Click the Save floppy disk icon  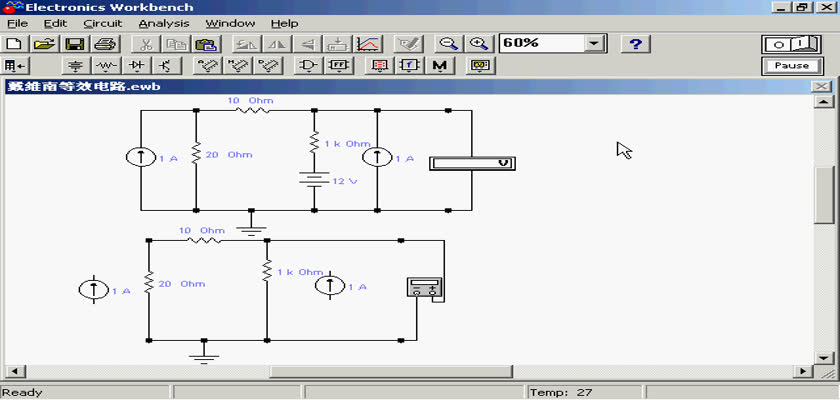click(75, 44)
